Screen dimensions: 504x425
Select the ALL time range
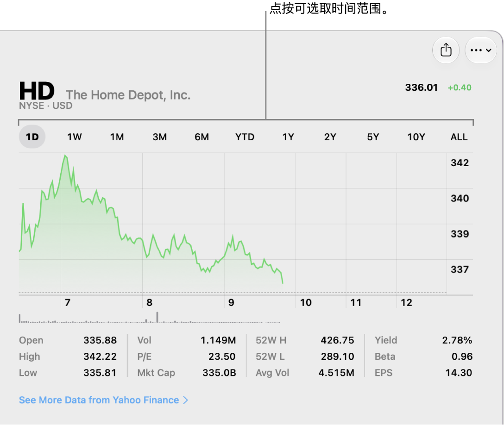click(459, 137)
